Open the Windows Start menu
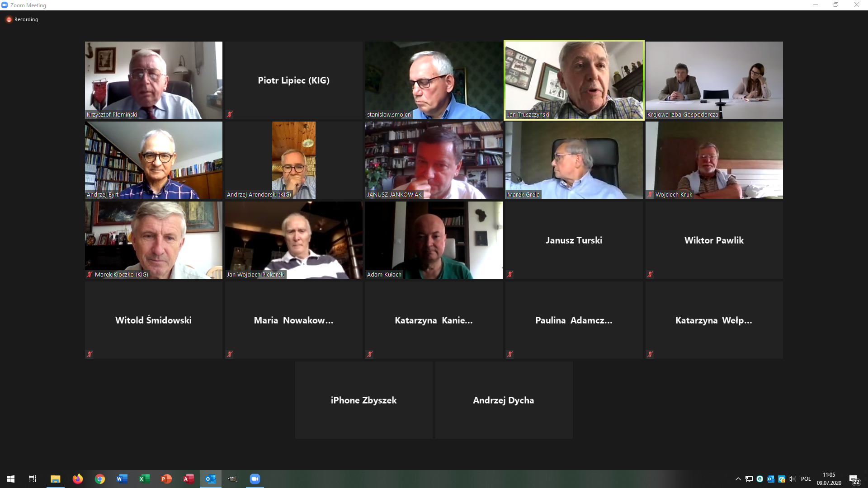868x488 pixels. point(11,479)
